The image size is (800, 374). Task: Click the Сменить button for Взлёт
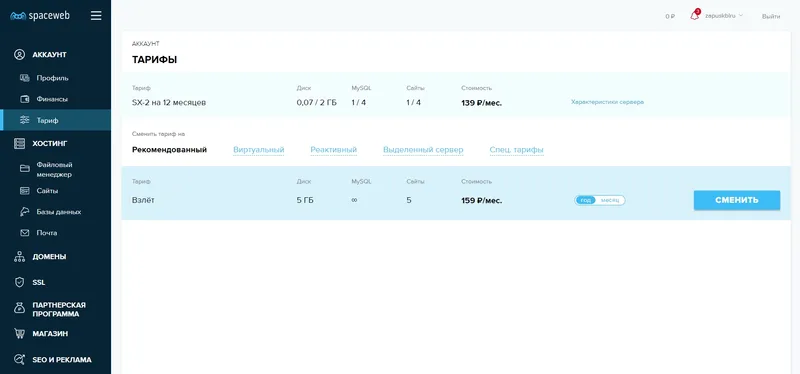coord(737,200)
